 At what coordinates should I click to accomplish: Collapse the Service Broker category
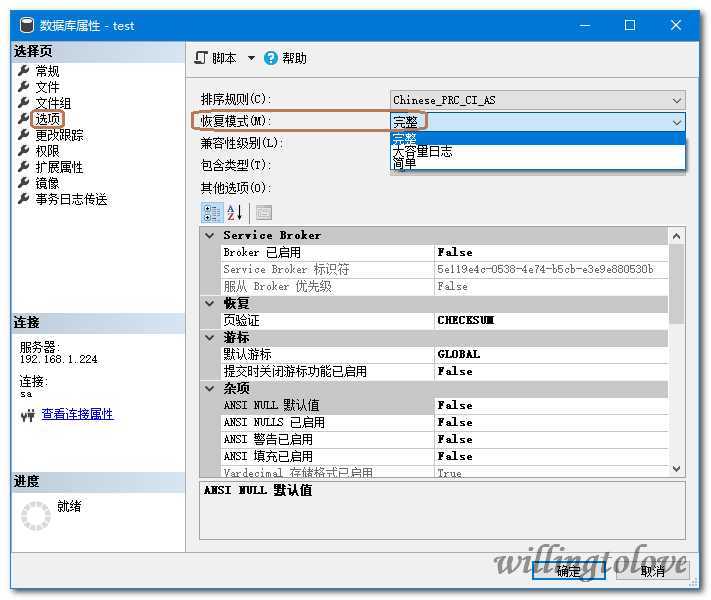tap(209, 235)
